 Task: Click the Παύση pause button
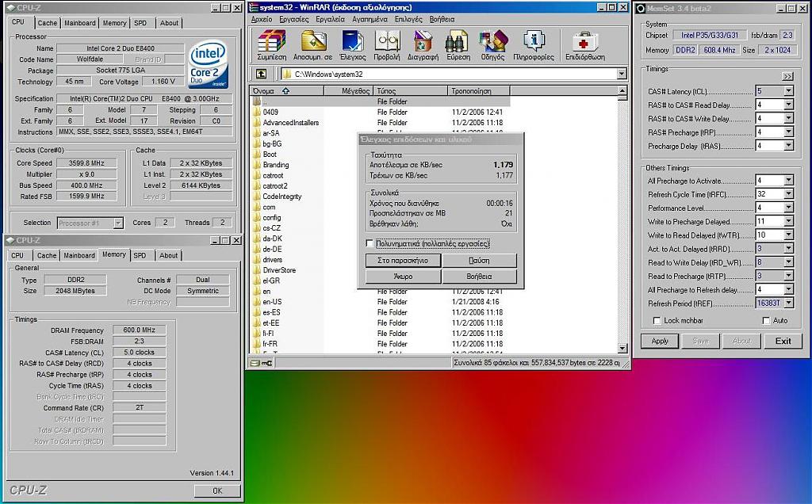(479, 260)
